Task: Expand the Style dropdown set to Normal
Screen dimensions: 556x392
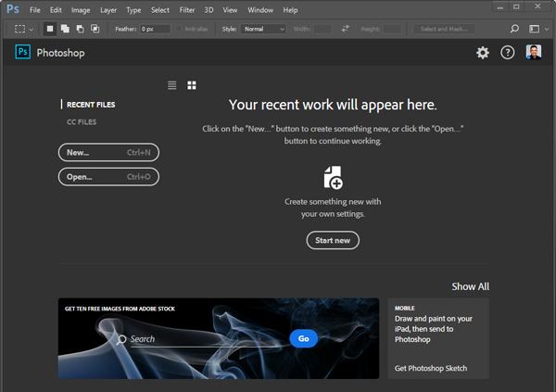Action: coord(263,29)
